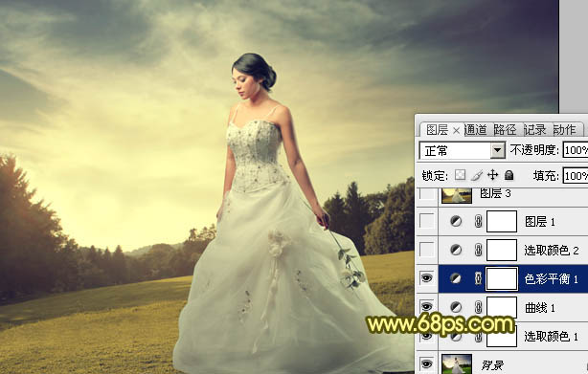The height and width of the screenshot is (374, 588).
Task: Click the lock image pixels brush icon
Action: [x=477, y=175]
